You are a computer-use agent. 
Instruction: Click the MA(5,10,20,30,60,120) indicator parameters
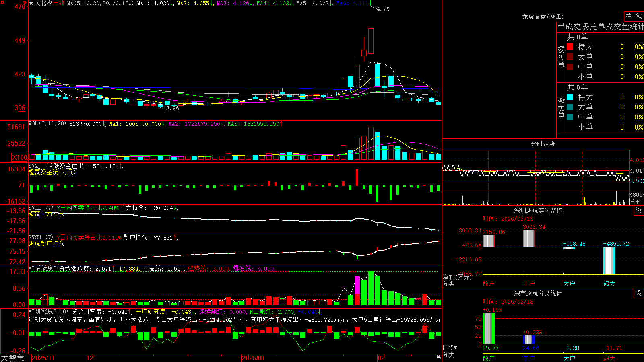[x=100, y=3]
